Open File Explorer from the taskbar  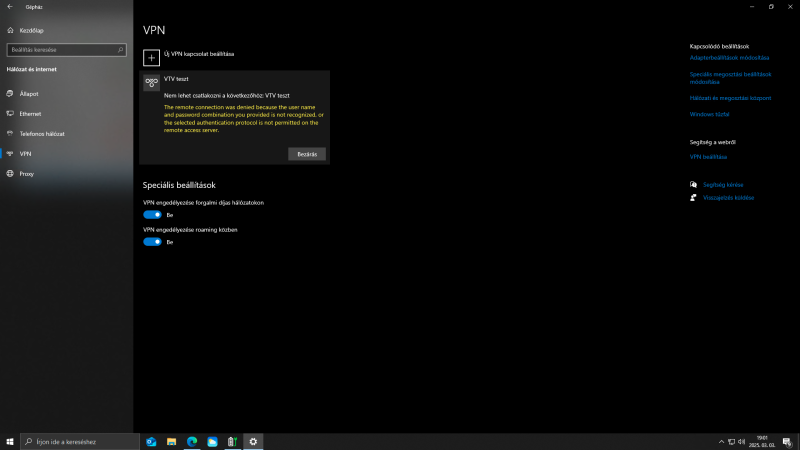[x=171, y=442]
